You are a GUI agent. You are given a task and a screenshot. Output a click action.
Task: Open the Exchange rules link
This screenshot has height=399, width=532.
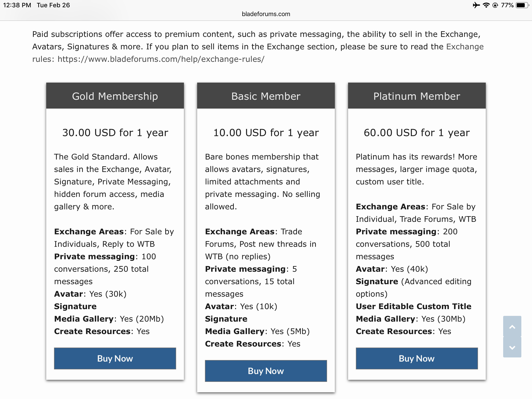(x=465, y=47)
